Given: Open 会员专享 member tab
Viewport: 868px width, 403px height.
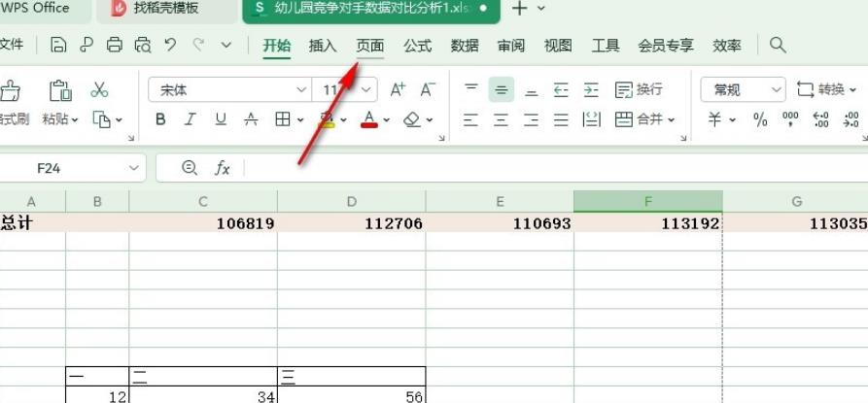Looking at the screenshot, I should click(666, 46).
